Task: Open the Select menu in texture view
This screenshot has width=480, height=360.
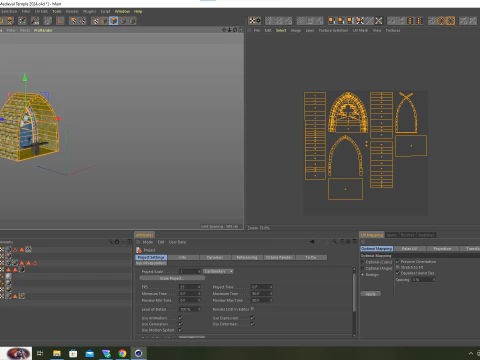Action: click(281, 30)
